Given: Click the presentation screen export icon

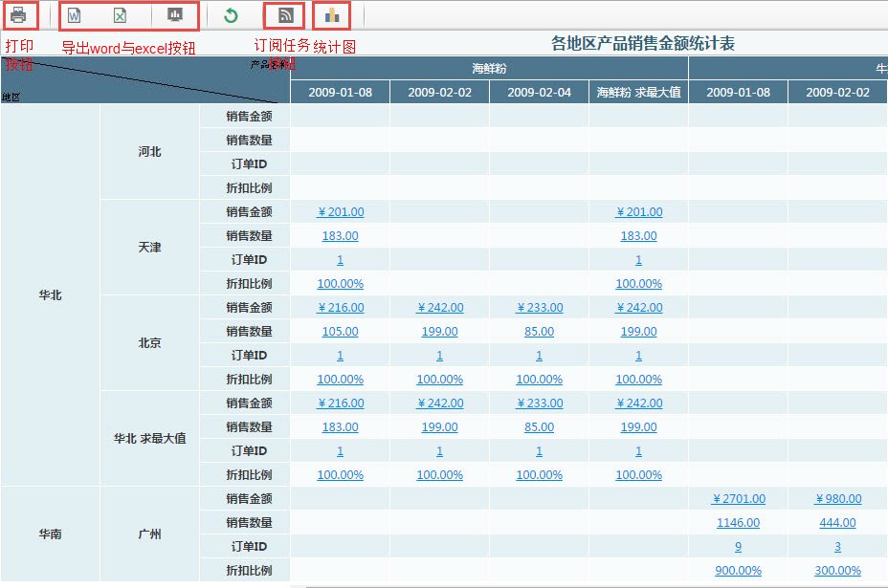Looking at the screenshot, I should pyautogui.click(x=174, y=15).
